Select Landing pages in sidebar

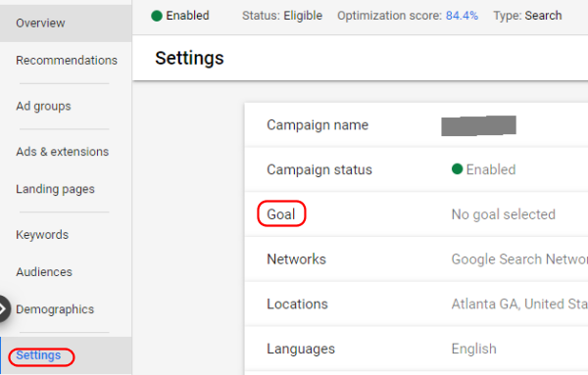click(55, 189)
